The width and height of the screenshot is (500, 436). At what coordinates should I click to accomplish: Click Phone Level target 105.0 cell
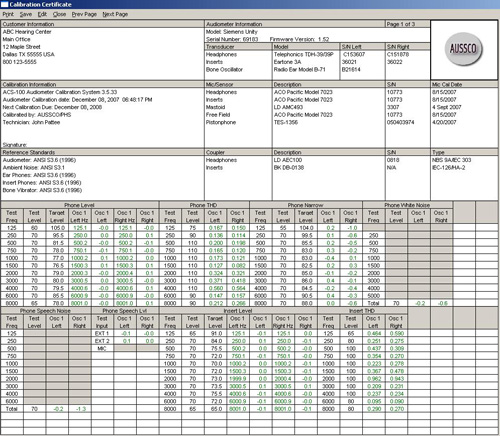coord(57,228)
